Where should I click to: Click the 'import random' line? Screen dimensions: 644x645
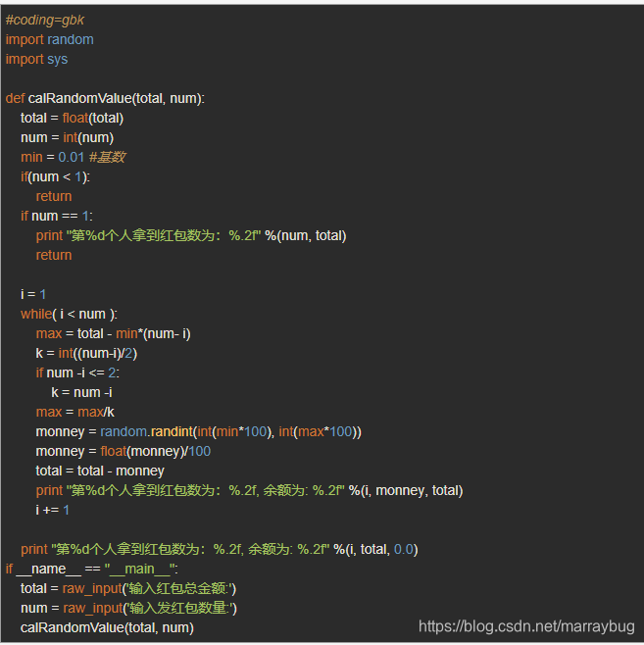(x=49, y=39)
